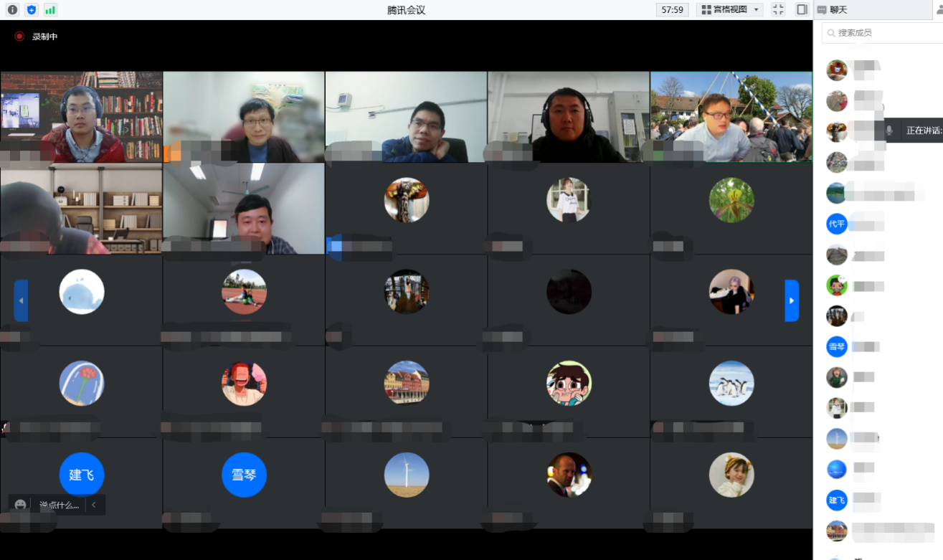Exit full screen with the shrink icon
This screenshot has width=943, height=560.
[x=778, y=10]
